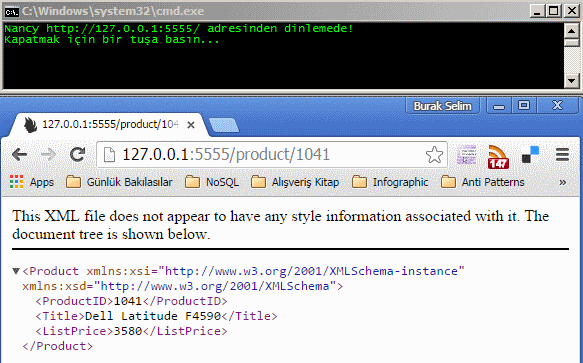Open the Chrome hamburger menu
583x363 pixels.
point(562,154)
